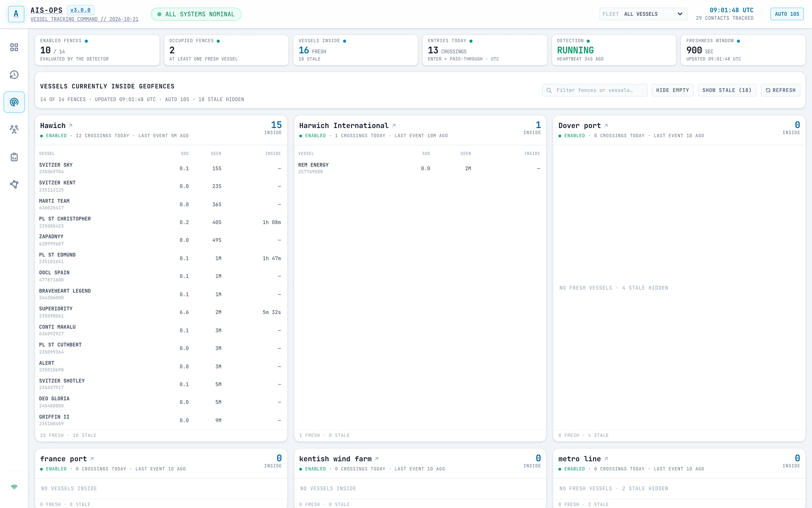Select the ZAPADNYY vessel row

tap(161, 240)
